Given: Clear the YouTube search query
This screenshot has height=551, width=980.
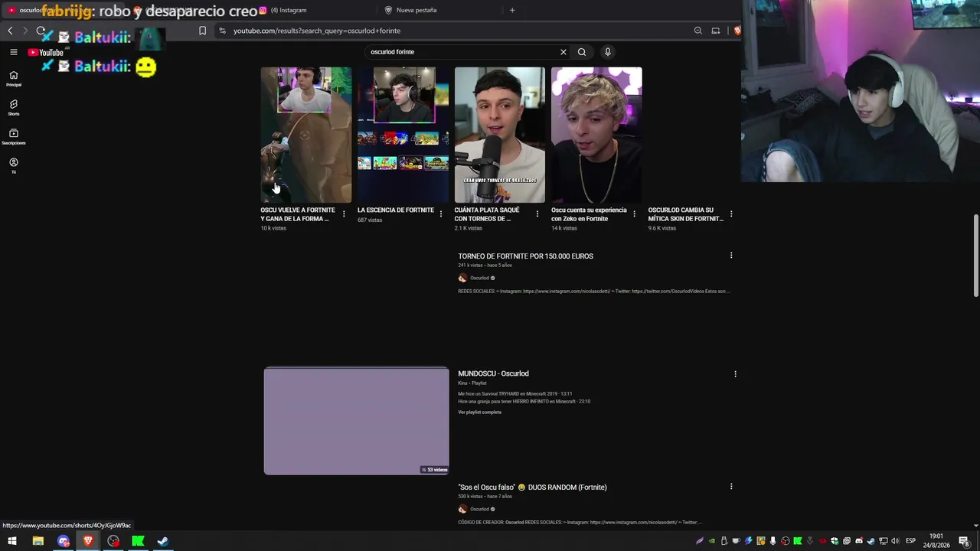Looking at the screenshot, I should click(x=563, y=52).
